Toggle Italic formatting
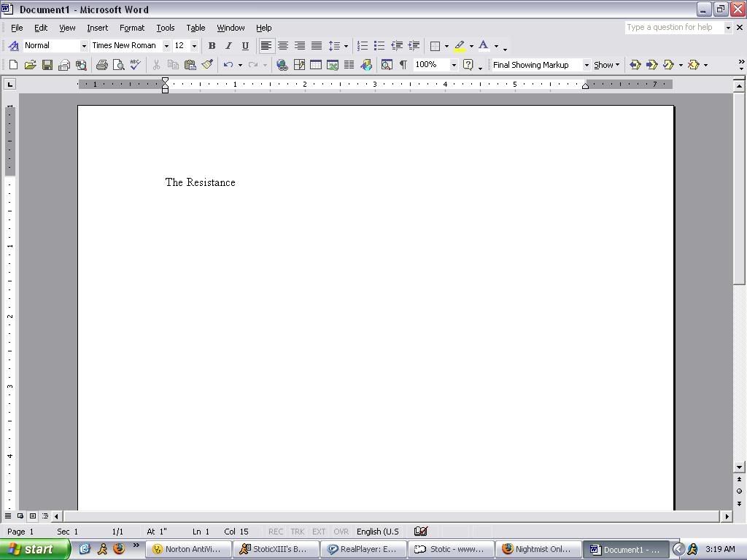The image size is (747, 560). click(228, 46)
